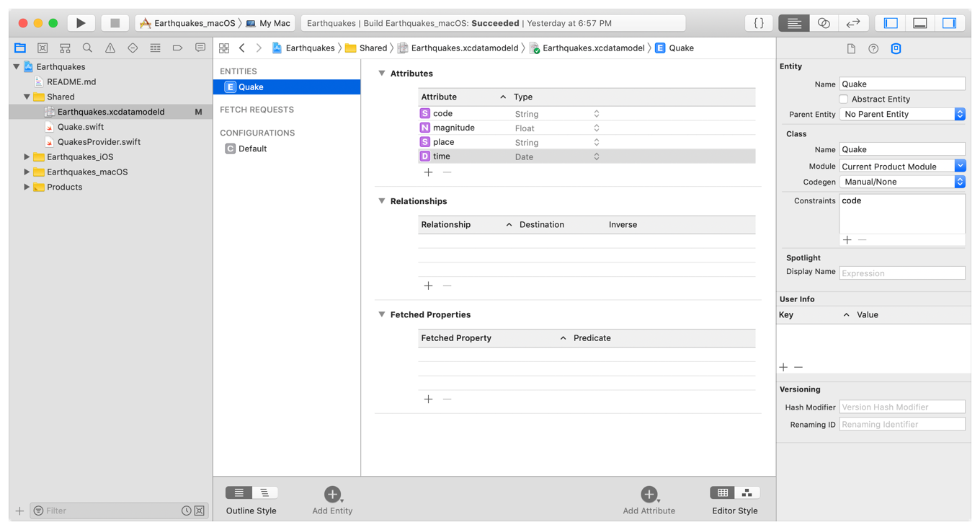Screen dimensions: 980x530
Task: Show the Assistant editor (overlapping circles)
Action: pos(823,23)
